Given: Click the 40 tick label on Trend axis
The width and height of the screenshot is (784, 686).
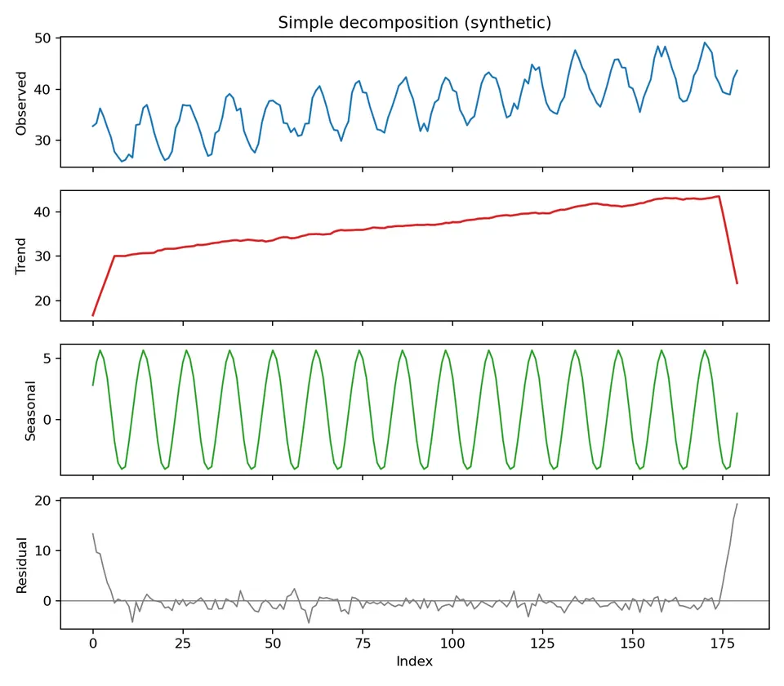Looking at the screenshot, I should tap(42, 212).
